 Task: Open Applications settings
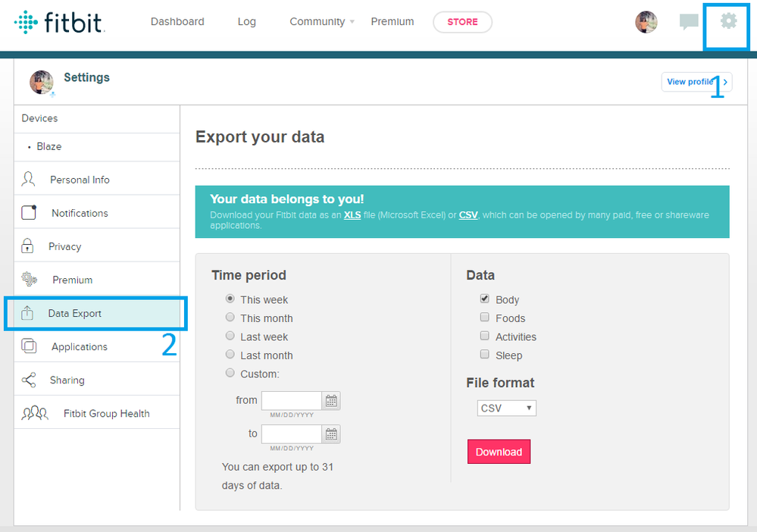97,346
